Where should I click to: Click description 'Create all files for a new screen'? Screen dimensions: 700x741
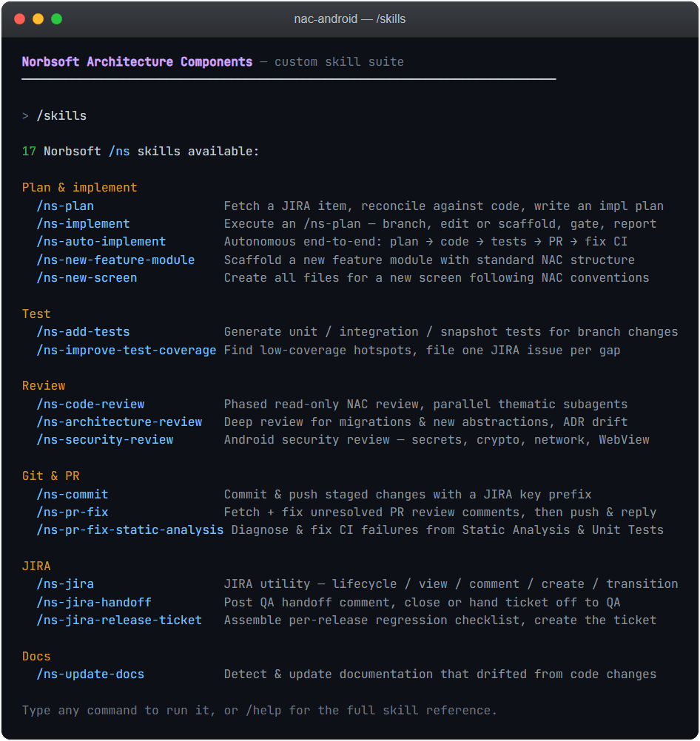(343, 277)
